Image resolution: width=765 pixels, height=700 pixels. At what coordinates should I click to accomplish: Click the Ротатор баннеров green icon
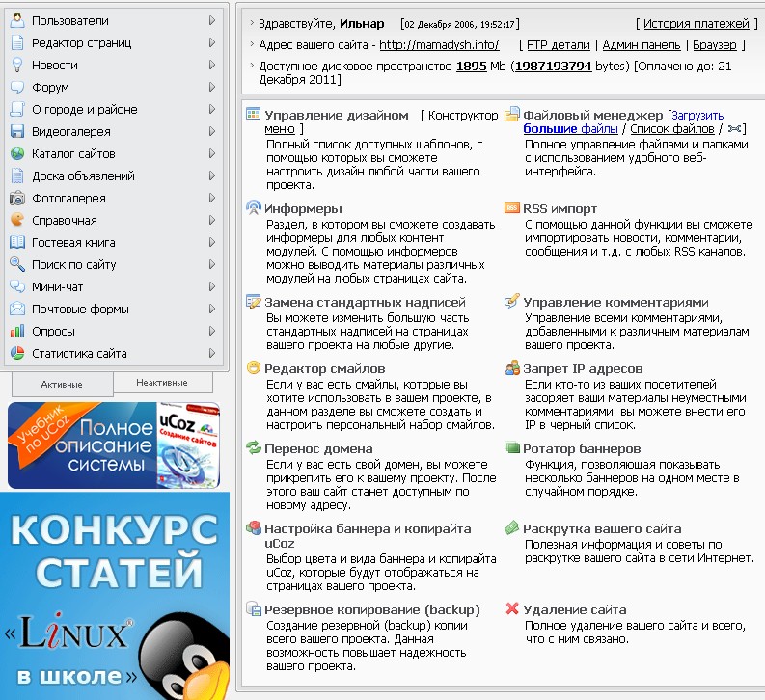pos(511,448)
